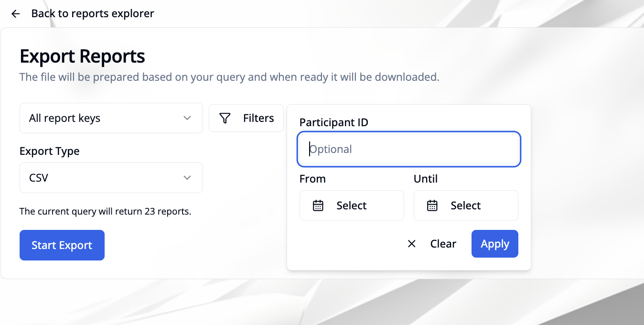Click the back arrow icon
The width and height of the screenshot is (644, 325).
15,13
